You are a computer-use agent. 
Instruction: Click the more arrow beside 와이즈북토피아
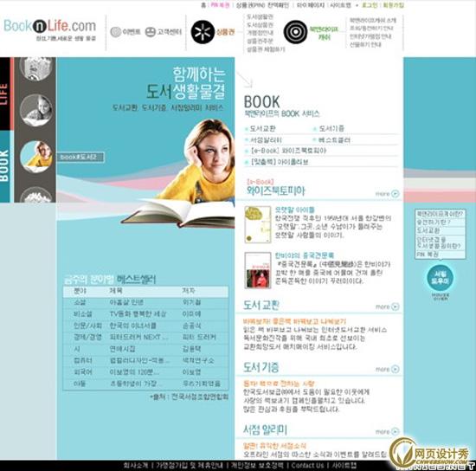coord(396,193)
